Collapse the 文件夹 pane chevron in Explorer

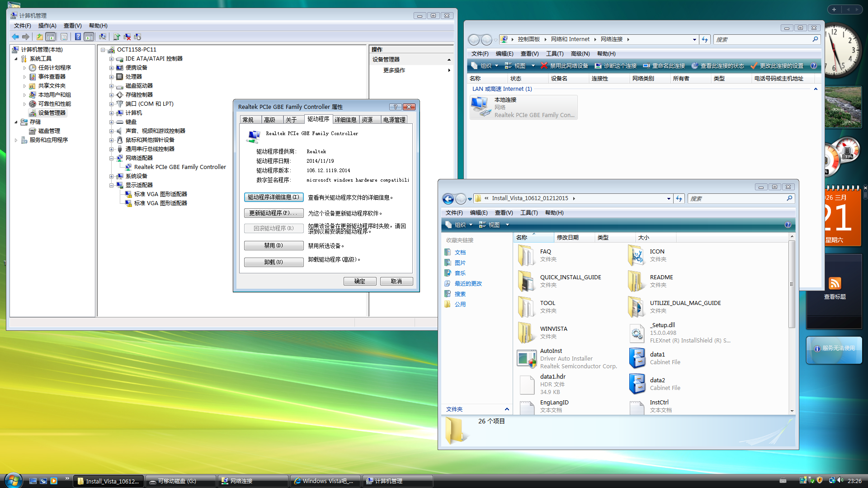(507, 409)
